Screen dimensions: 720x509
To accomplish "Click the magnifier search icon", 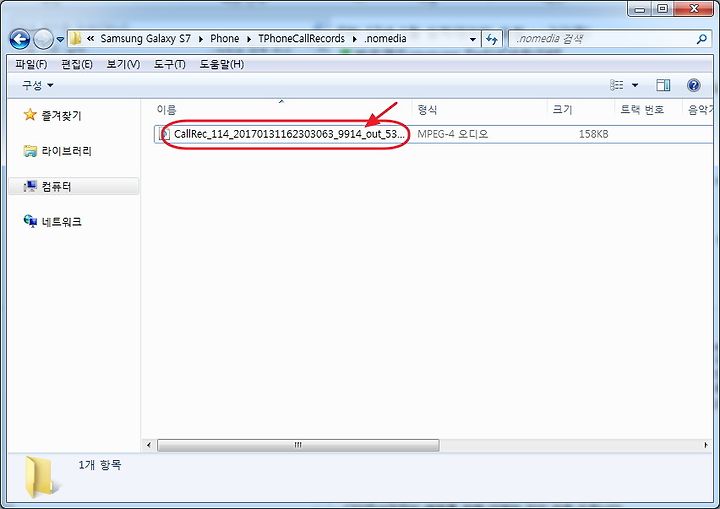I will [701, 40].
